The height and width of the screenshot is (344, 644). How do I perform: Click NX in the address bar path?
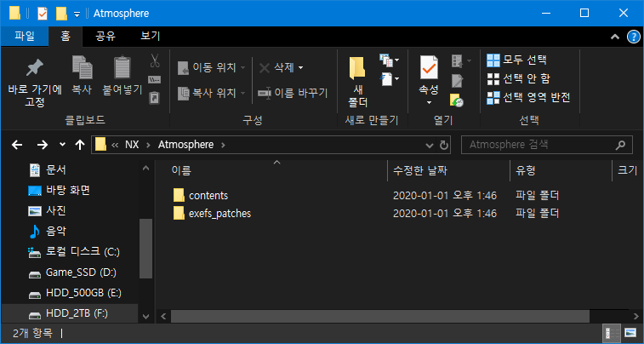pos(132,145)
